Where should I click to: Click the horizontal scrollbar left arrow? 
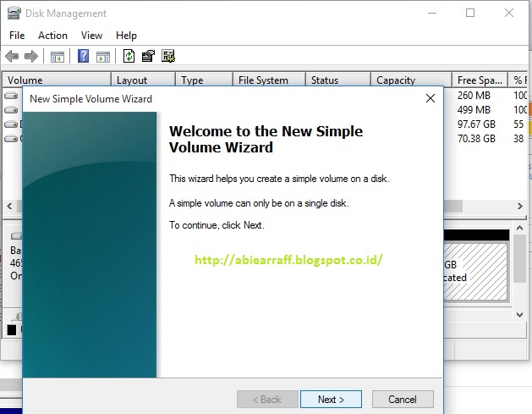pyautogui.click(x=9, y=206)
